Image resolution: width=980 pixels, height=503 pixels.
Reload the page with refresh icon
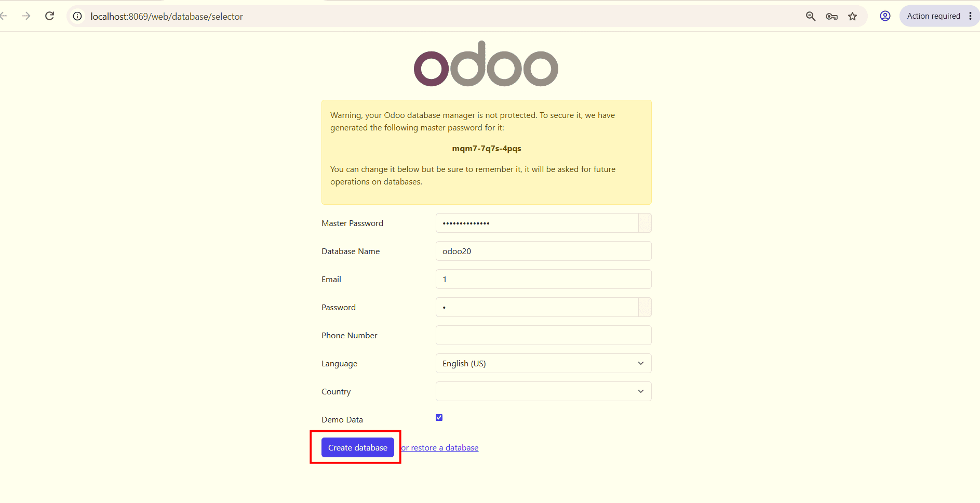[50, 16]
